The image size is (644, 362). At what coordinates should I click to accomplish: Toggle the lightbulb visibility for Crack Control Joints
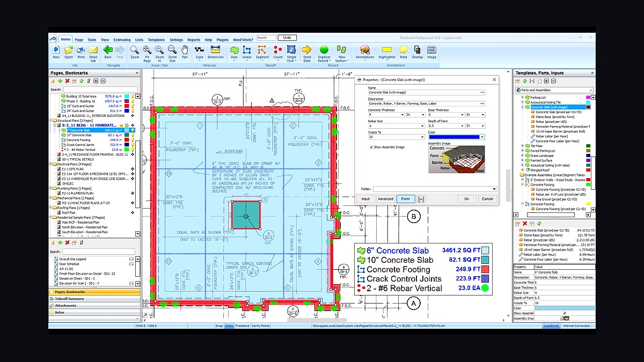pyautogui.click(x=131, y=145)
